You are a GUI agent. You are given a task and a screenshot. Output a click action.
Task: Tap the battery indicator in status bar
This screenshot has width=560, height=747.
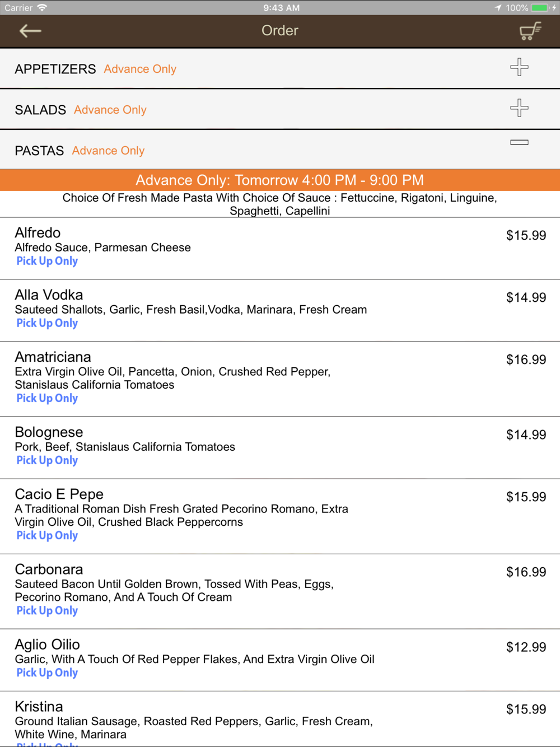540,8
